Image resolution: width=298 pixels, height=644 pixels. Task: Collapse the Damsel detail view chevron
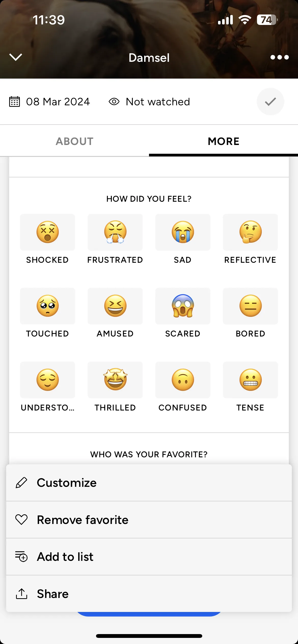coord(16,57)
